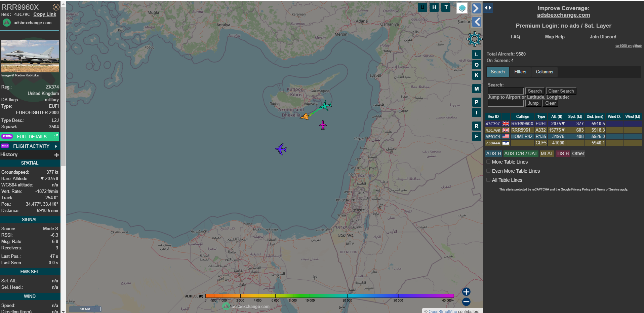Click the aircraft Search input field

click(x=506, y=91)
